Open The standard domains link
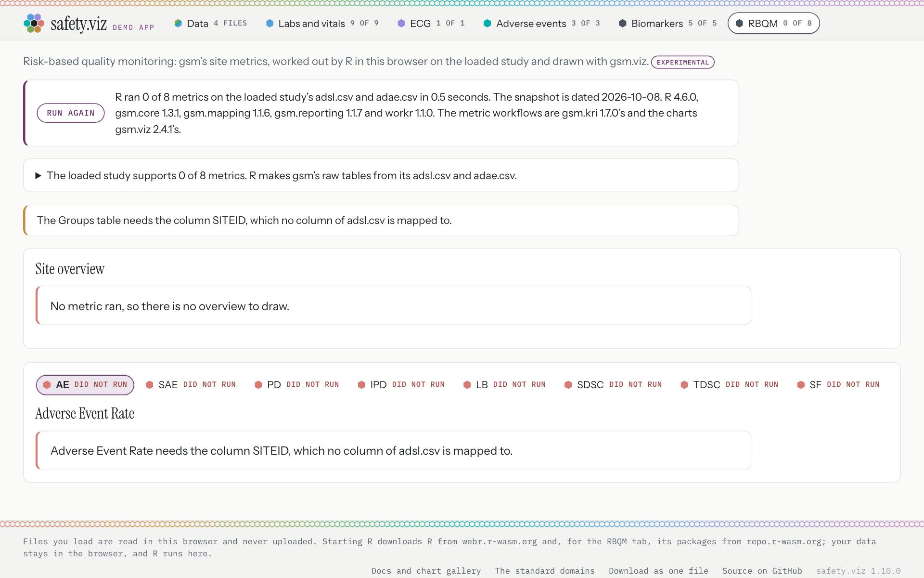Image resolution: width=924 pixels, height=578 pixels. [545, 571]
